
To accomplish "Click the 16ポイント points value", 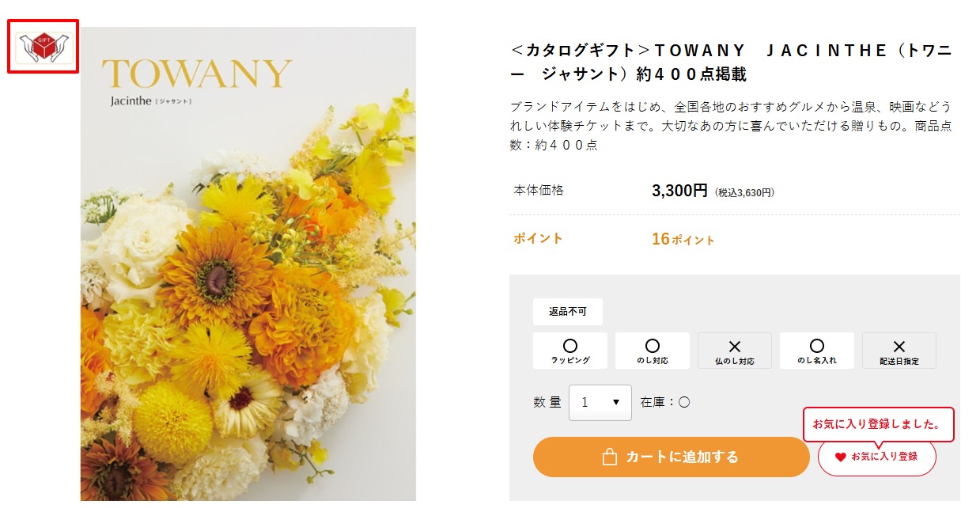I will tap(683, 239).
